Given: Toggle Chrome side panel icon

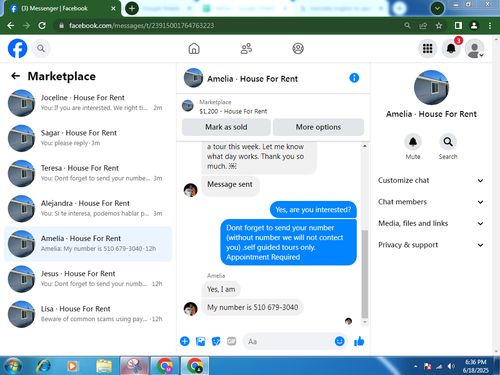Looking at the screenshot, I should [x=458, y=25].
